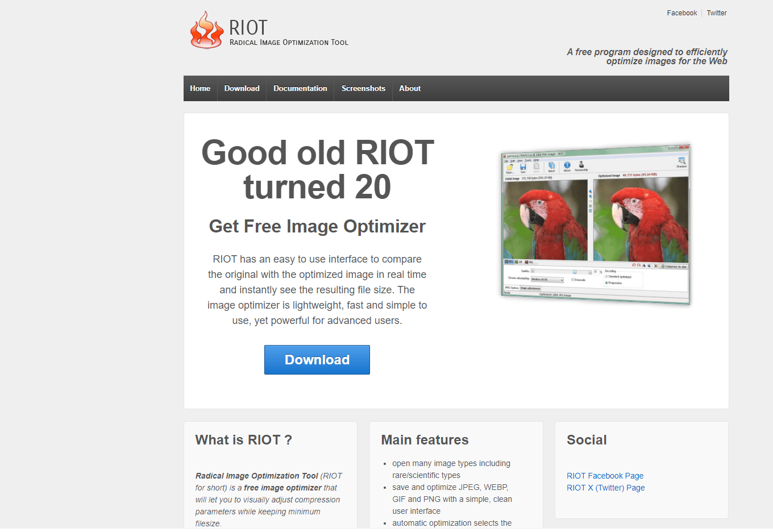This screenshot has width=773, height=532.
Task: Click the 'Radical Image Optimization Tool' logo text
Action: pyautogui.click(x=289, y=43)
